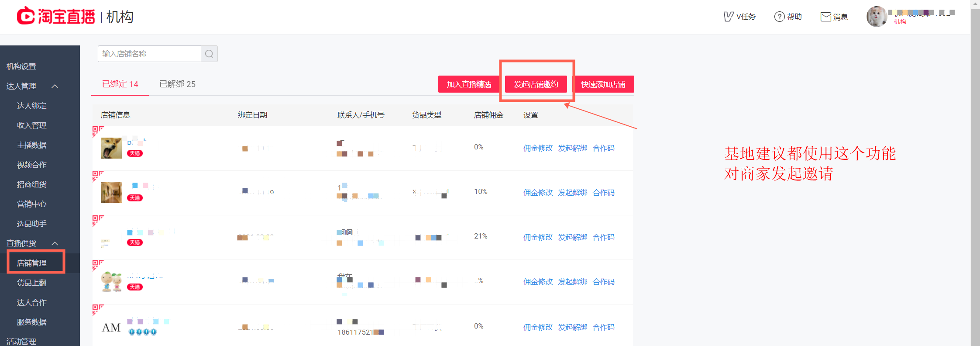This screenshot has width=980, height=346.
Task: Open 货品上翻 in the sidebar
Action: click(x=32, y=283)
